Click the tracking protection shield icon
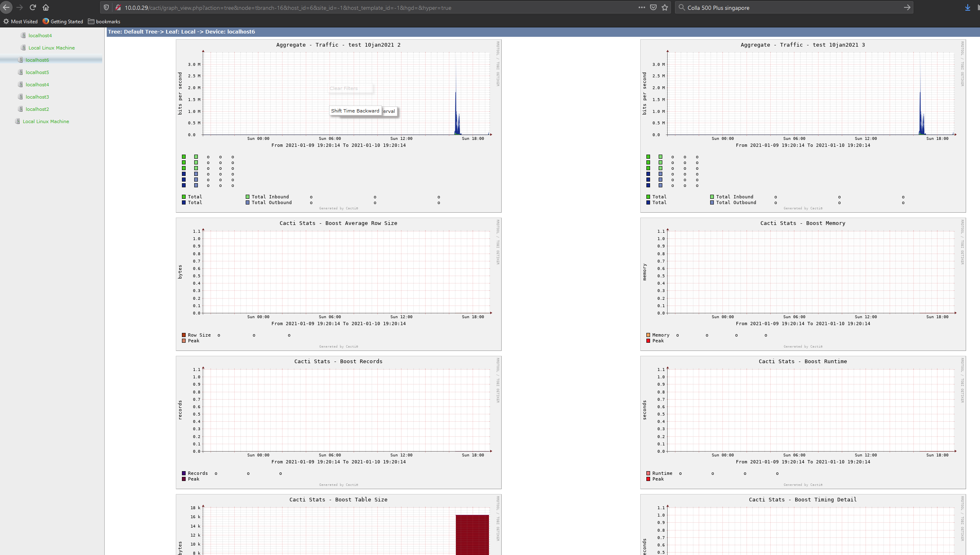This screenshot has height=555, width=980. (x=106, y=7)
